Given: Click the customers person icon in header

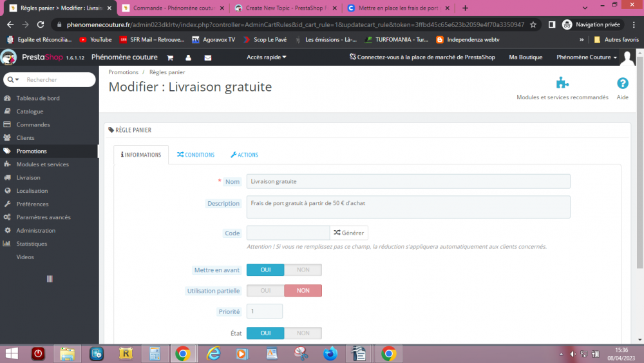Looking at the screenshot, I should (188, 57).
